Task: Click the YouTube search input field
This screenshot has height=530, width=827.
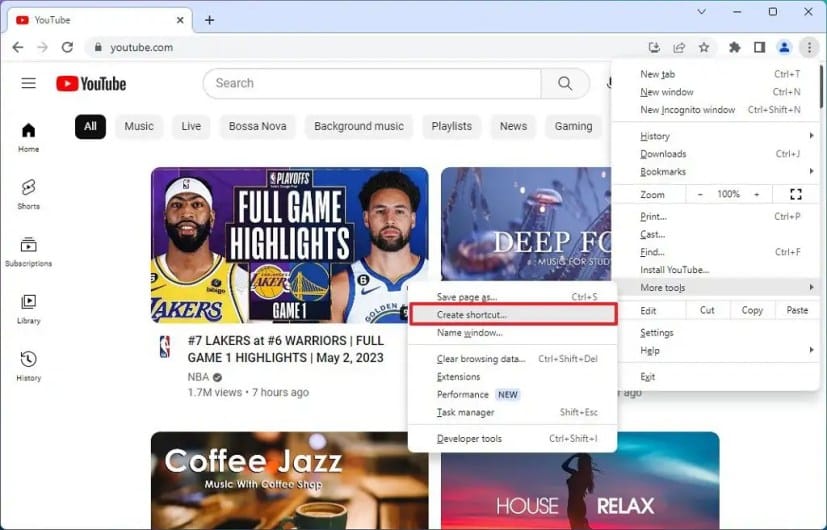Action: [x=372, y=83]
